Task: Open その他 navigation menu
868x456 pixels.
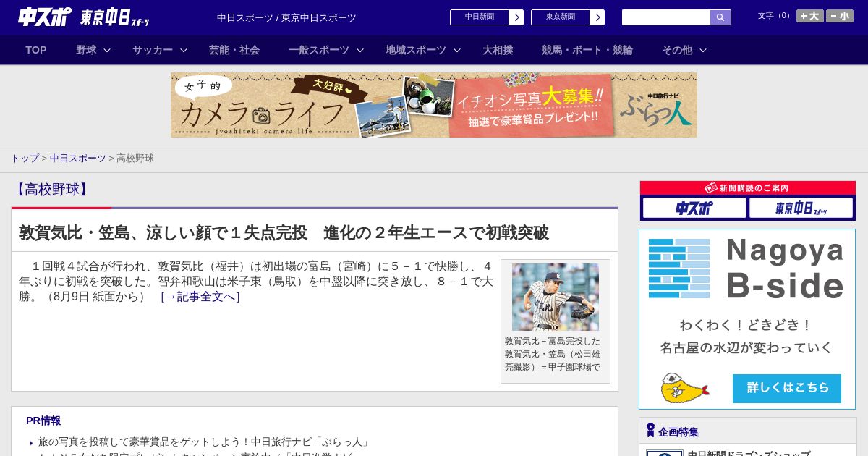Action: pyautogui.click(x=677, y=50)
